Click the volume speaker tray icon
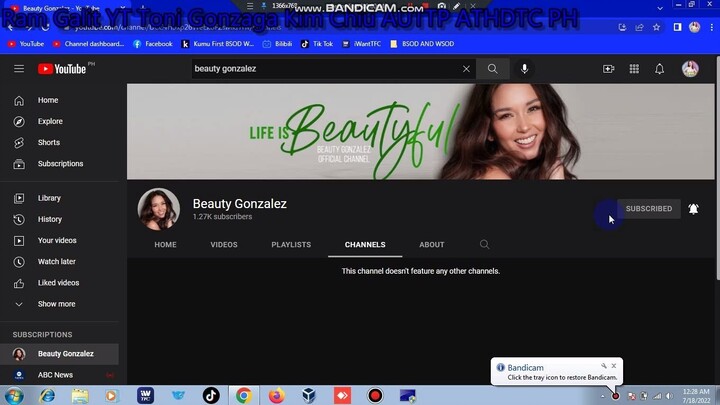The height and width of the screenshot is (405, 720). click(x=669, y=396)
